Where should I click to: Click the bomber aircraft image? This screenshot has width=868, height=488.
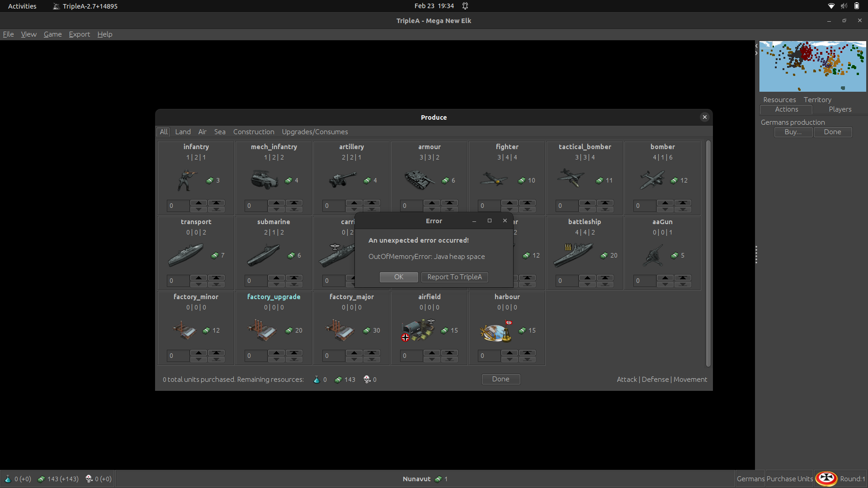652,180
